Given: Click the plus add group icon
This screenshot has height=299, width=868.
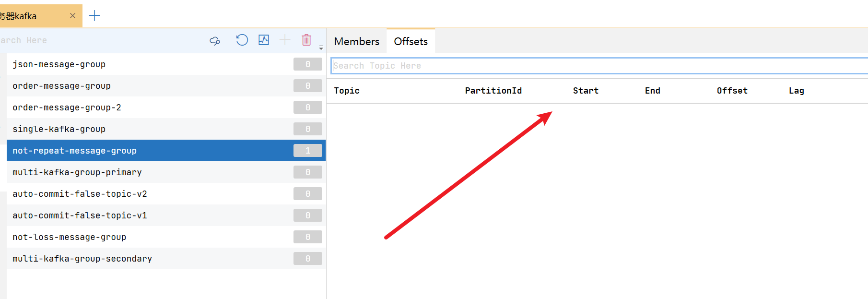Looking at the screenshot, I should (x=285, y=40).
